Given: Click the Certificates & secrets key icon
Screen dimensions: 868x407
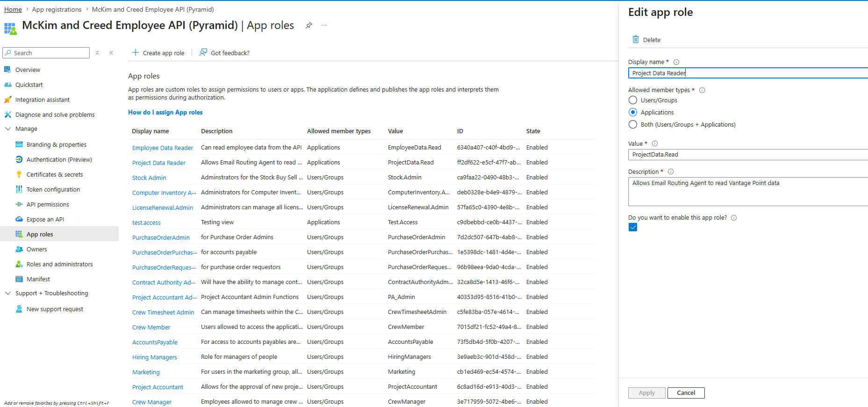Looking at the screenshot, I should coord(19,174).
